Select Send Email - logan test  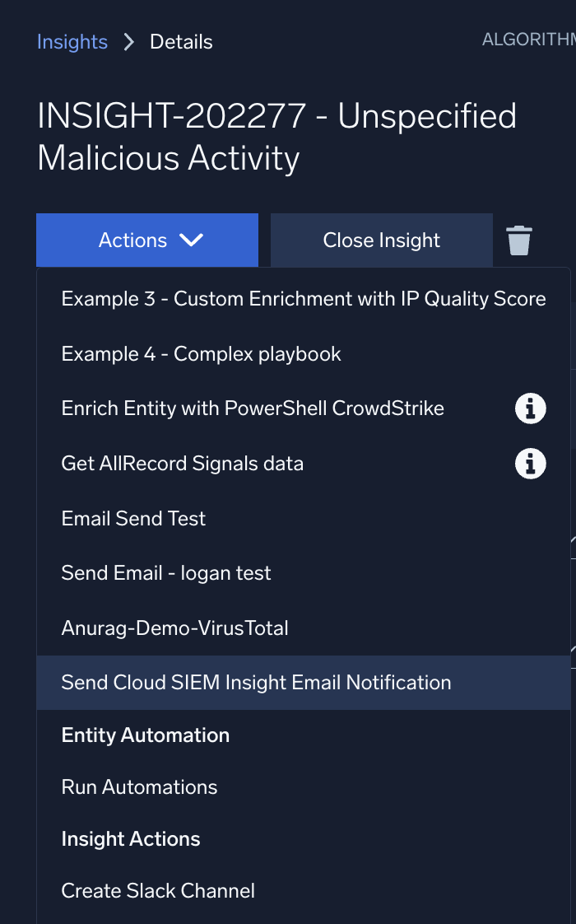(165, 572)
